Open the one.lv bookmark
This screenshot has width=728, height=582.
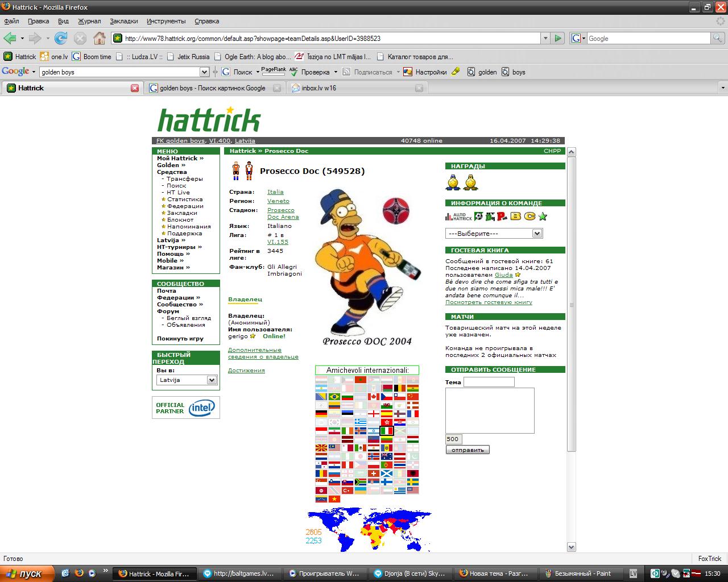coord(54,56)
